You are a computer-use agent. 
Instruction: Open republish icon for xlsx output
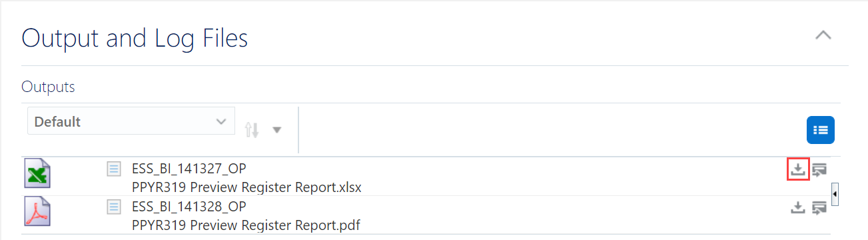click(x=819, y=169)
